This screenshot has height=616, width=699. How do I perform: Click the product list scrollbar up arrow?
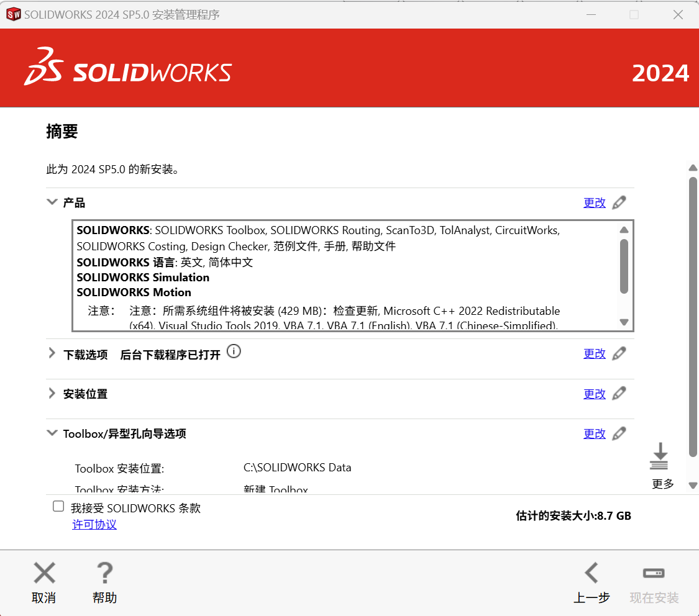point(624,230)
